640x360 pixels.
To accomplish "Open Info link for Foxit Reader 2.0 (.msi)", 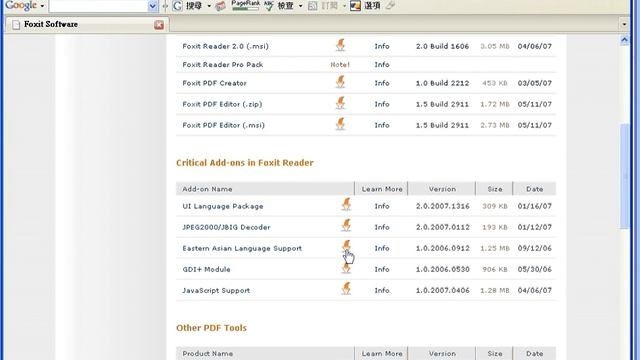I will coord(382,46).
